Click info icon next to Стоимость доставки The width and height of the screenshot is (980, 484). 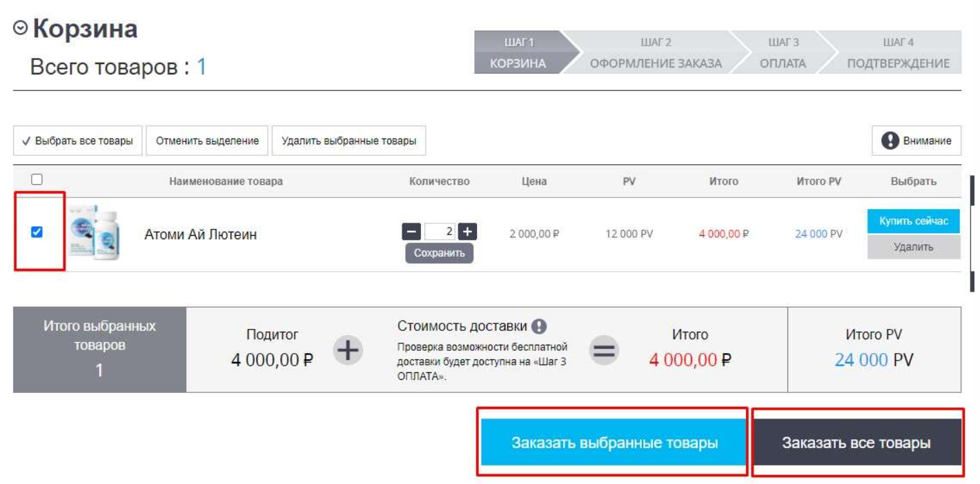coord(539,326)
